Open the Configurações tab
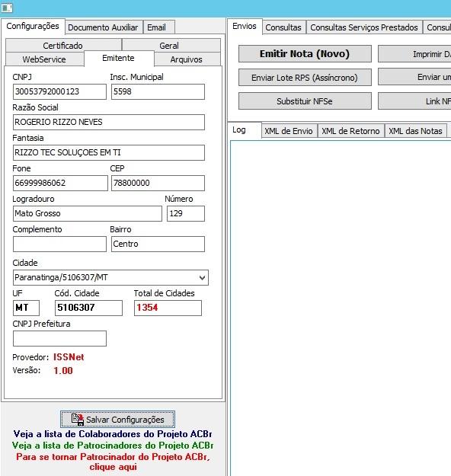Image resolution: width=451 pixels, height=476 pixels. click(33, 27)
